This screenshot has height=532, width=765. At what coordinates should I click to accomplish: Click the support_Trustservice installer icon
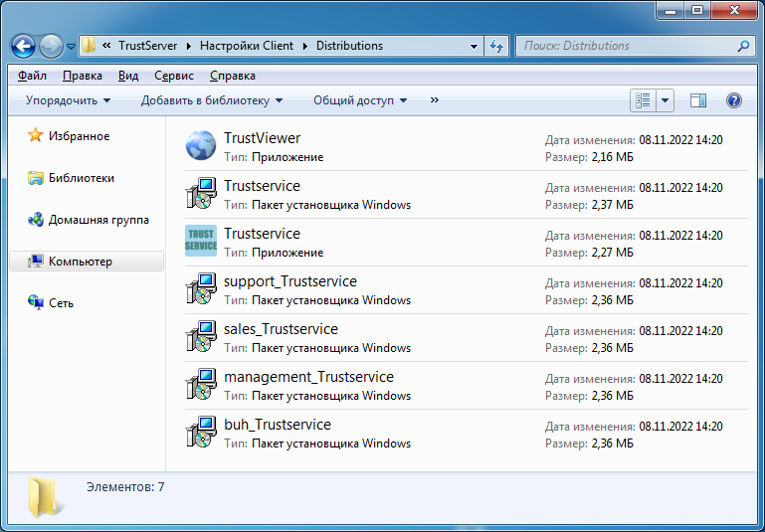coord(201,288)
